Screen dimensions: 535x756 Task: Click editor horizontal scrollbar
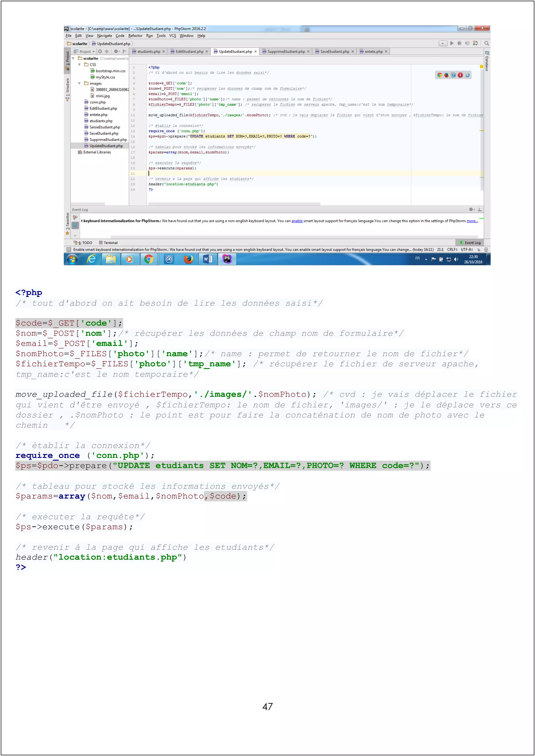[x=234, y=204]
